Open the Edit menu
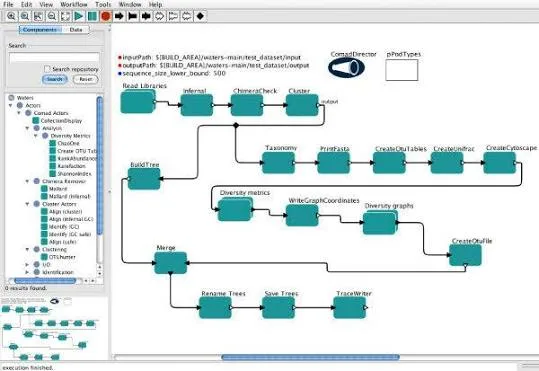Screen dimensions: 539x371 26,4
